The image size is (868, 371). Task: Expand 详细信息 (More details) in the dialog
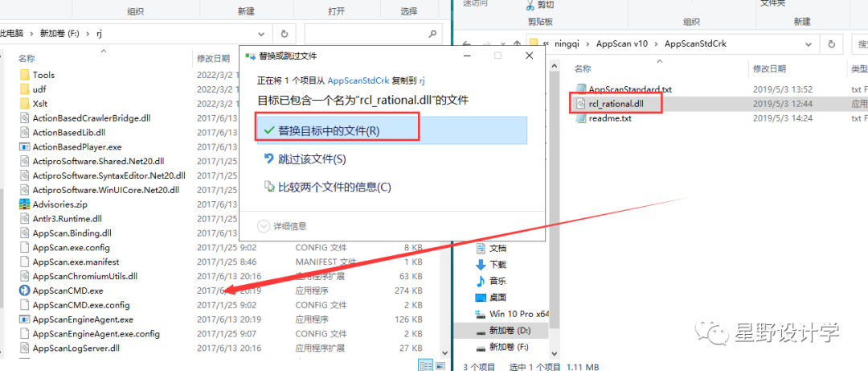pyautogui.click(x=282, y=226)
